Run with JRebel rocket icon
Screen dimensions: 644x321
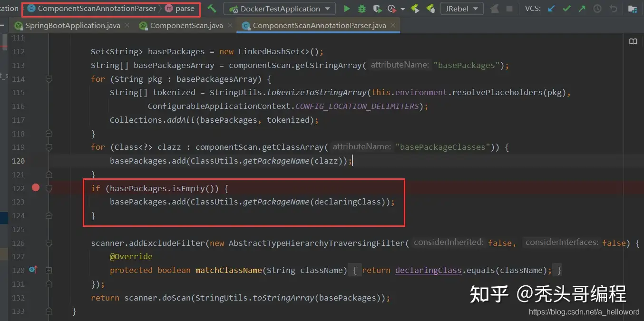[415, 9]
